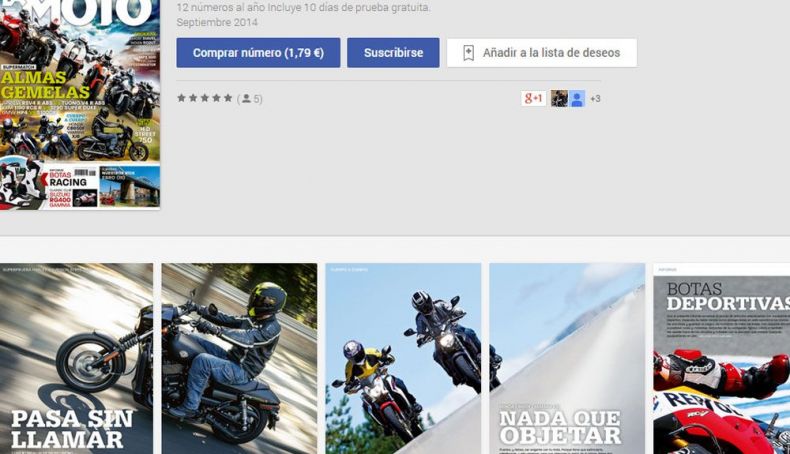The height and width of the screenshot is (454, 790).
Task: Open the PASA SIN LLAMAR preview page
Action: [x=76, y=358]
